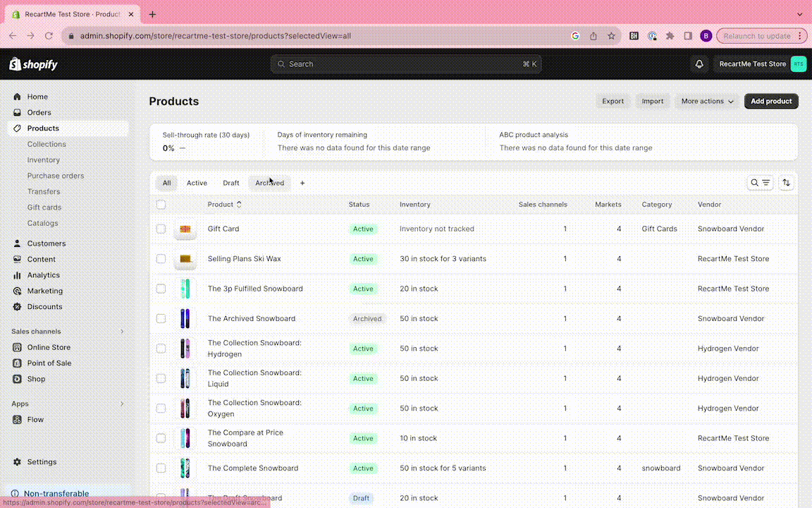Screen dimensions: 812x508
Task: Open the notifications bell icon
Action: 699,64
